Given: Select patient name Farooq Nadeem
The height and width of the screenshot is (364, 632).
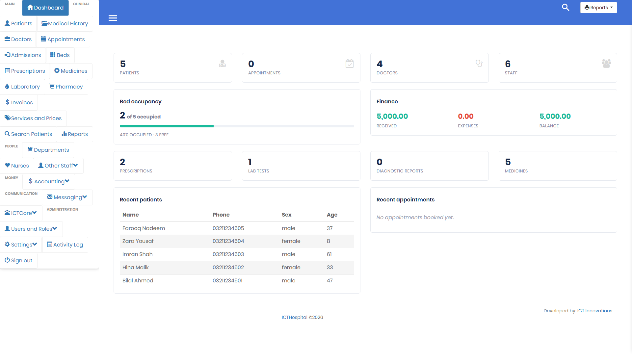Looking at the screenshot, I should click(x=144, y=228).
